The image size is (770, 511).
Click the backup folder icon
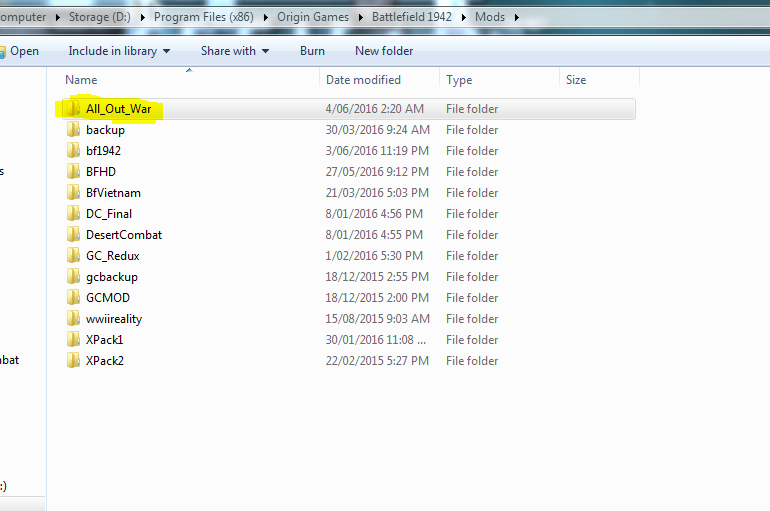[x=73, y=130]
